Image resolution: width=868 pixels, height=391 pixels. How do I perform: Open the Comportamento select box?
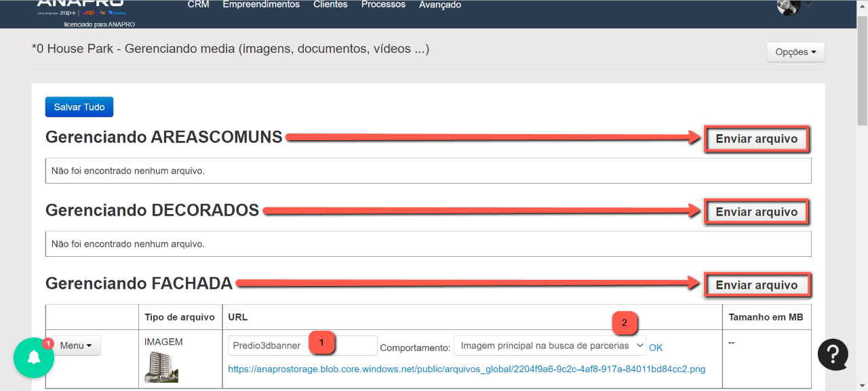[x=549, y=346]
